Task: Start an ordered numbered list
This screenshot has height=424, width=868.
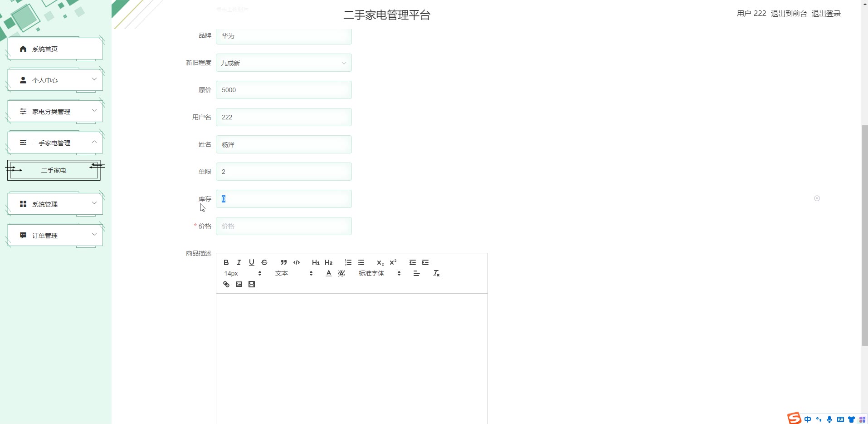Action: click(x=348, y=262)
